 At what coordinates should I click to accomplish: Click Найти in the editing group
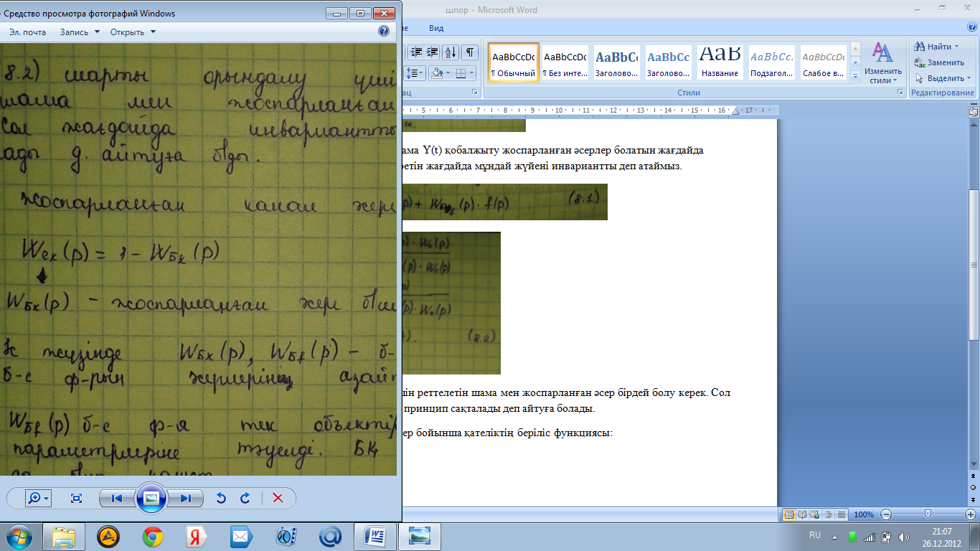point(933,47)
